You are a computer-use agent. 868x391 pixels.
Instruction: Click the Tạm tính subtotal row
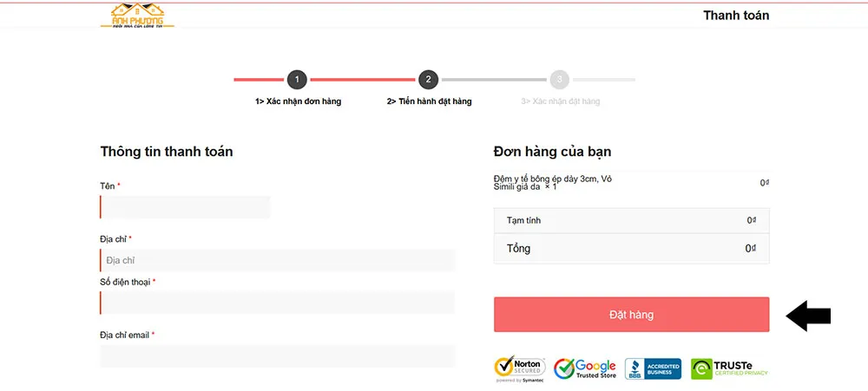(631, 220)
